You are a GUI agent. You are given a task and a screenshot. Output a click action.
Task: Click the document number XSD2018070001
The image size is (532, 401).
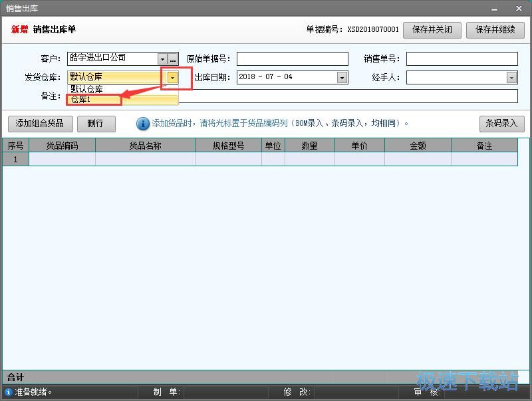pos(373,29)
